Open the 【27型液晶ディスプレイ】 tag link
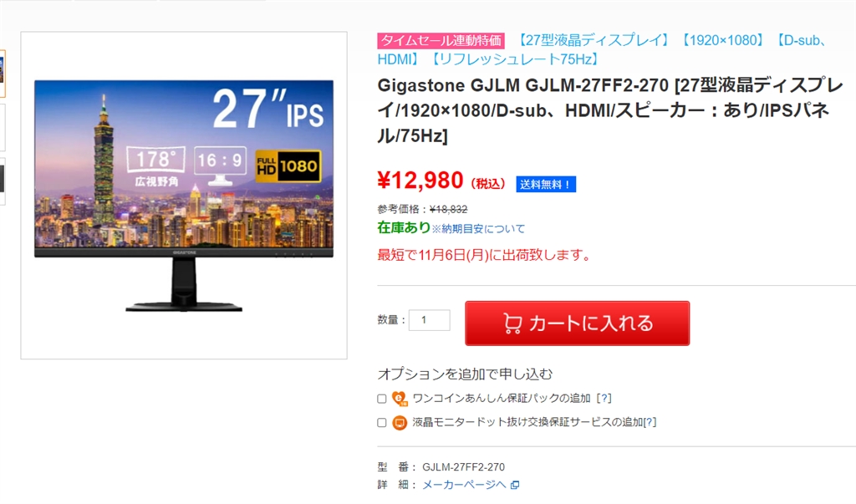This screenshot has height=504, width=856. pyautogui.click(x=593, y=40)
